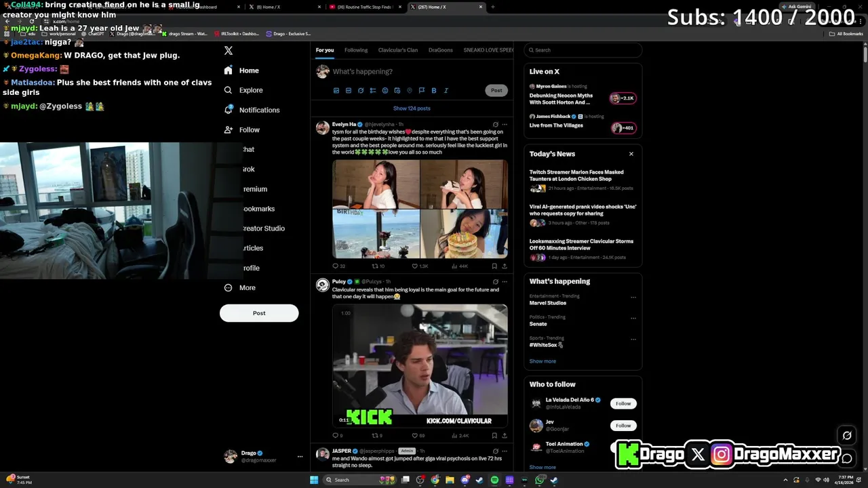Click the X search input field
This screenshot has width=868, height=488.
[584, 50]
